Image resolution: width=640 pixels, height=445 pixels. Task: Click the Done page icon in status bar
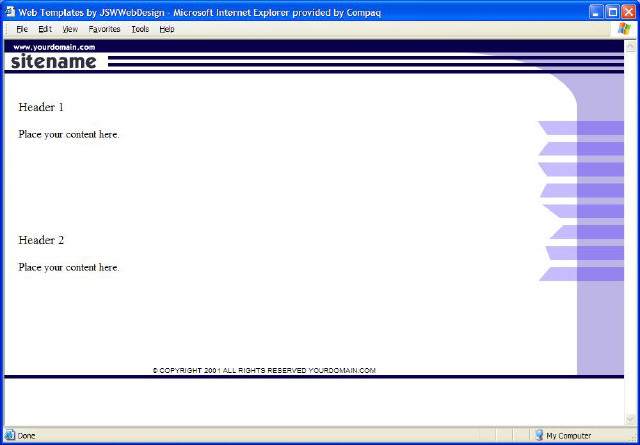11,435
